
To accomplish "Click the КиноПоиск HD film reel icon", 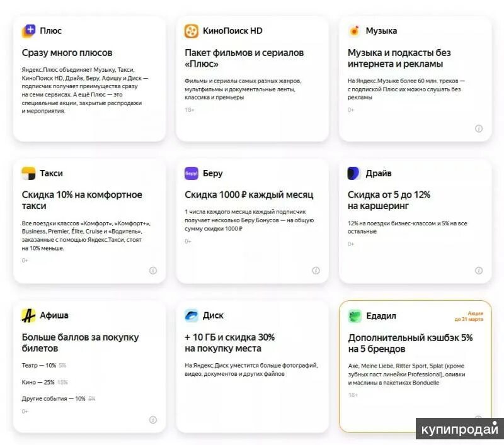I will 192,31.
